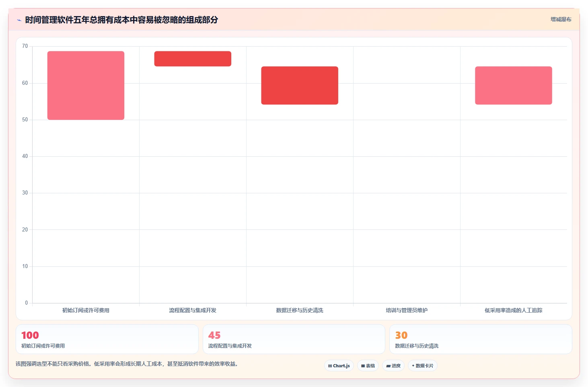Click the 增减瀑布 label in the header
588x387 pixels.
(x=561, y=19)
